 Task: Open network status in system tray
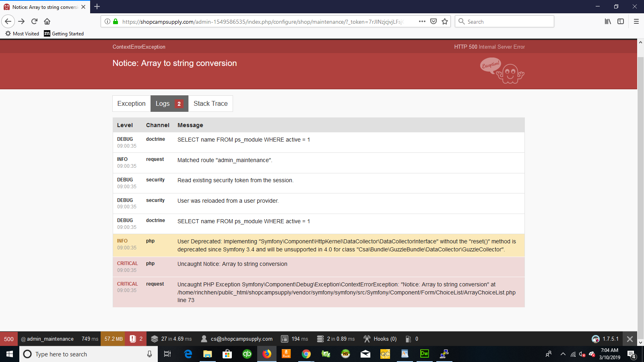point(573,354)
